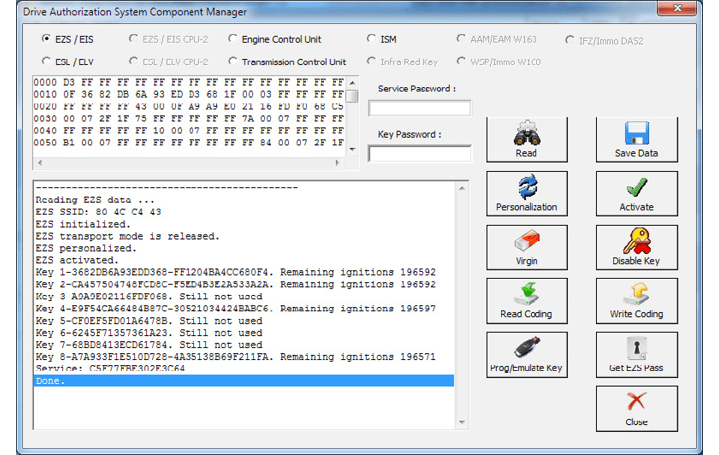Screen dimensions: 719x455
Task: Click the Disable Key button
Action: (x=636, y=247)
